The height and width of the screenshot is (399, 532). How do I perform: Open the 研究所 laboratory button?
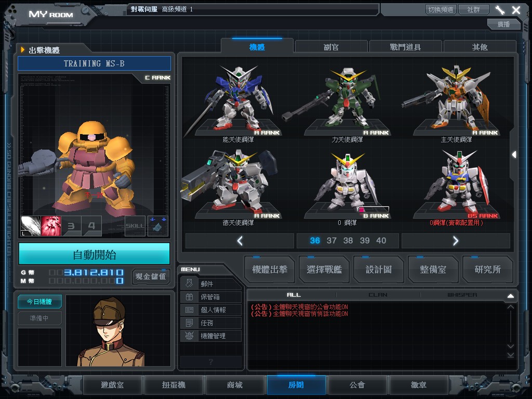(488, 270)
